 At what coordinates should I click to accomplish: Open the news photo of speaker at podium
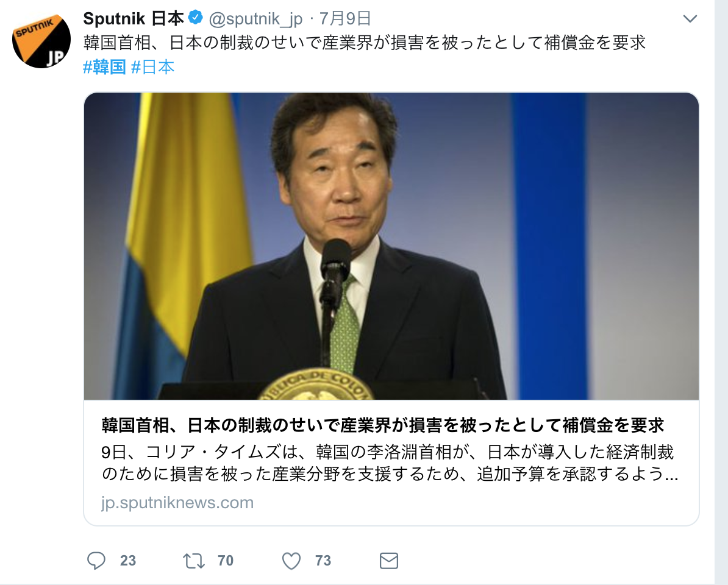point(391,246)
